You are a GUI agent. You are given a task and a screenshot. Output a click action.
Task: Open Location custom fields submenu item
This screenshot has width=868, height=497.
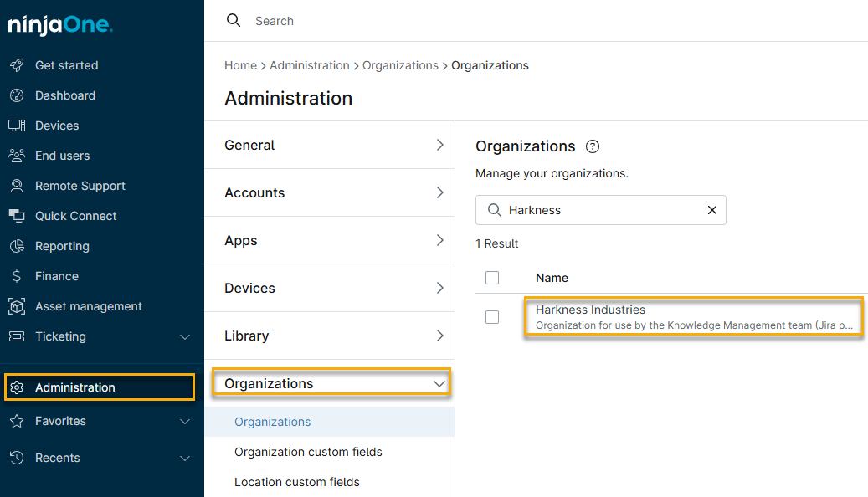tap(297, 482)
